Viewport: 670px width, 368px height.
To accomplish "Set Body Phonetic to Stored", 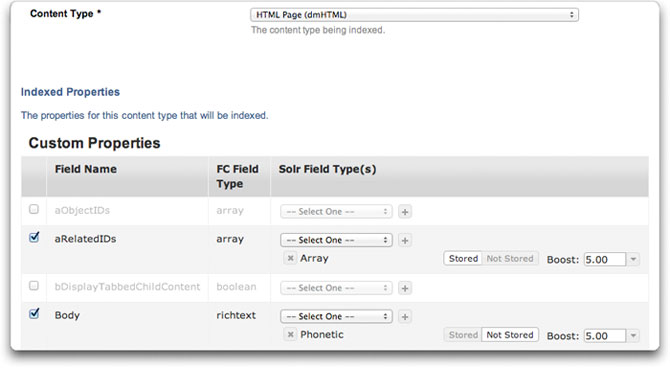I will pos(463,335).
